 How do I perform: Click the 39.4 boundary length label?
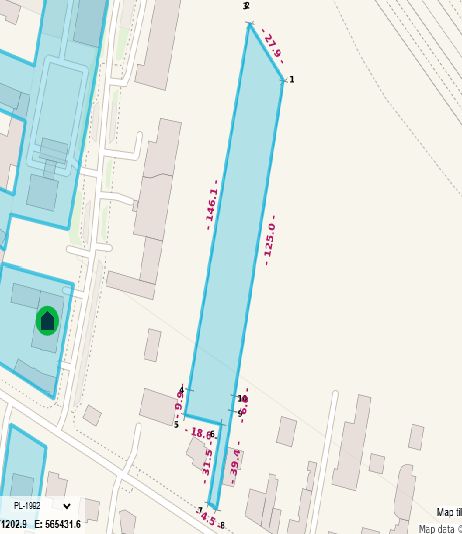[x=235, y=463]
